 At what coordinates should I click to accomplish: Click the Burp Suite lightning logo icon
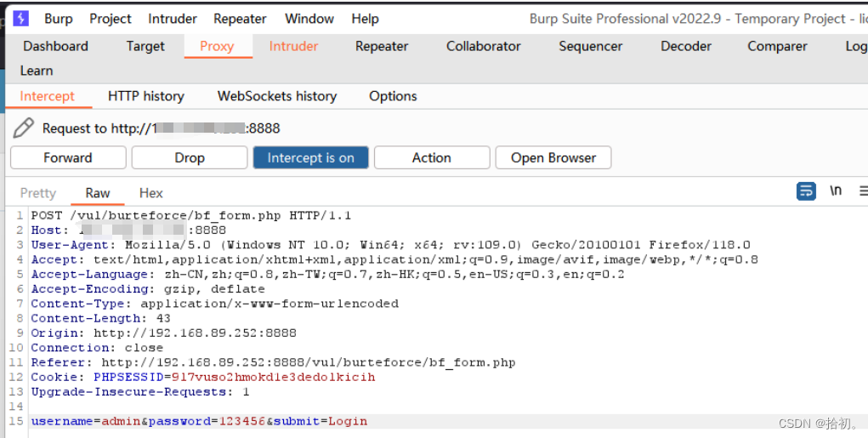point(20,18)
